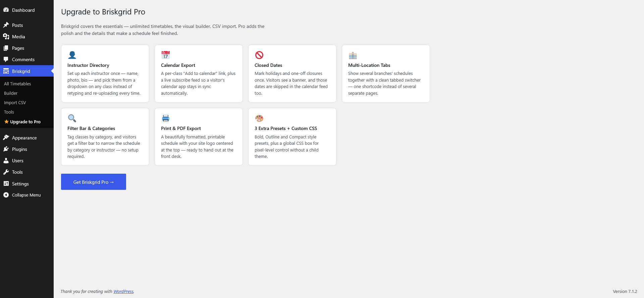644x298 pixels.
Task: Open the Media menu label
Action: click(x=18, y=37)
